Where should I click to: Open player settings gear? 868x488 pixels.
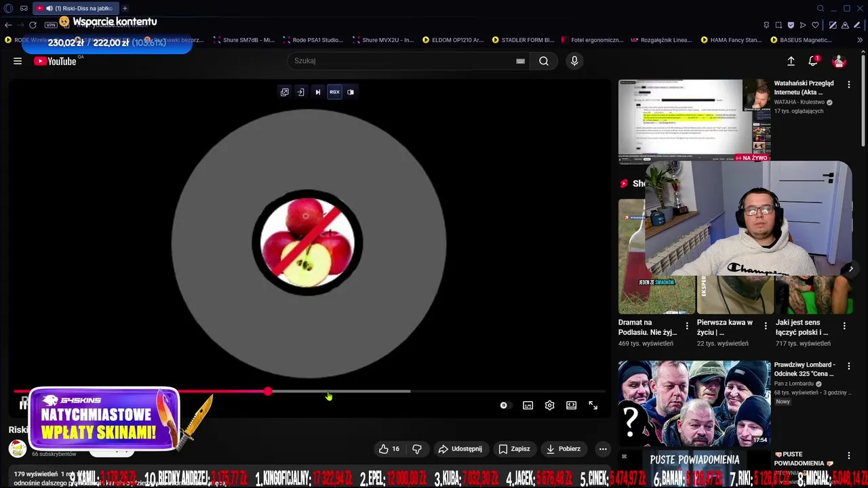pyautogui.click(x=549, y=405)
